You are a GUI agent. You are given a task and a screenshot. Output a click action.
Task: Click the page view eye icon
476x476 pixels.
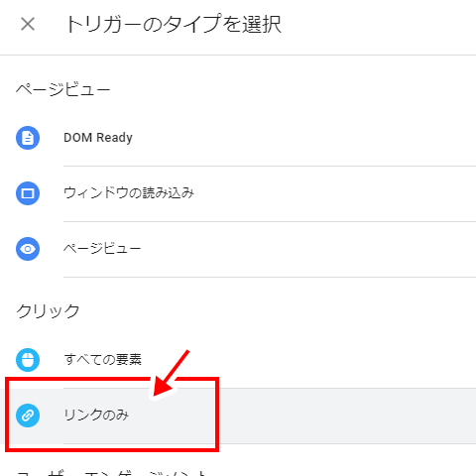click(28, 249)
